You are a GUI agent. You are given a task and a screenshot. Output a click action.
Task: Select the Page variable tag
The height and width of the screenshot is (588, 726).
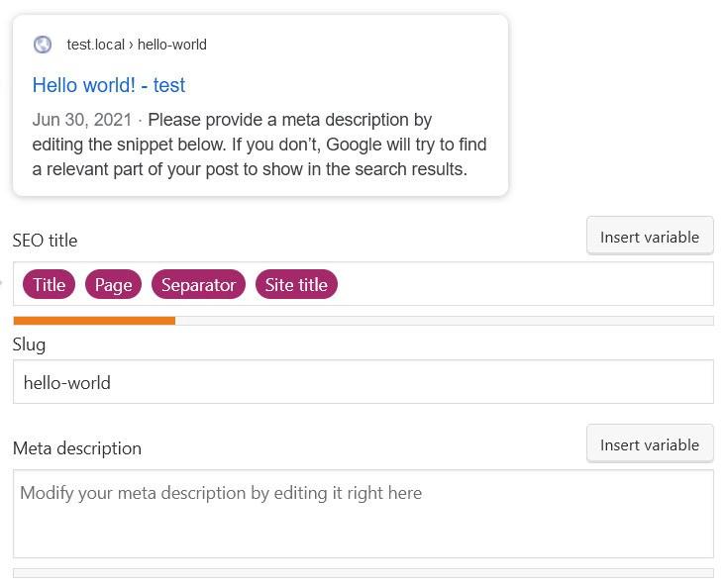(114, 284)
